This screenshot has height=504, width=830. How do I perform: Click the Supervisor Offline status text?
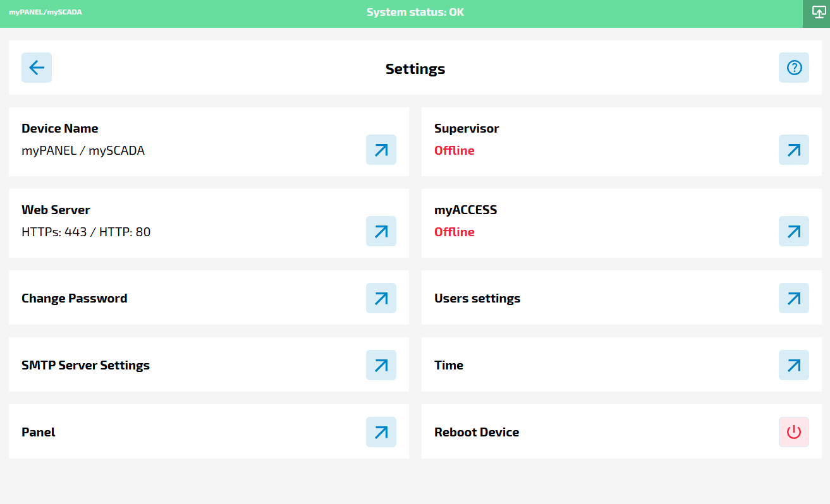(454, 150)
